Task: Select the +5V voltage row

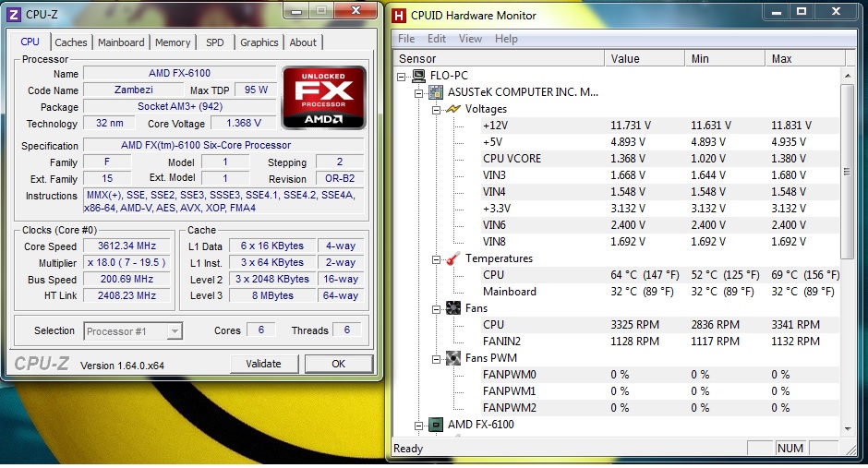Action: [660, 142]
